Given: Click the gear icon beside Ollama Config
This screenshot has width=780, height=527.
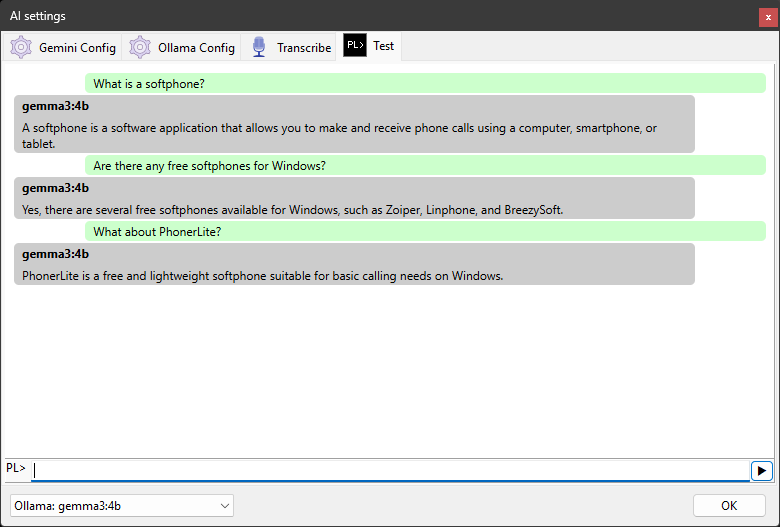Looking at the screenshot, I should [x=140, y=47].
